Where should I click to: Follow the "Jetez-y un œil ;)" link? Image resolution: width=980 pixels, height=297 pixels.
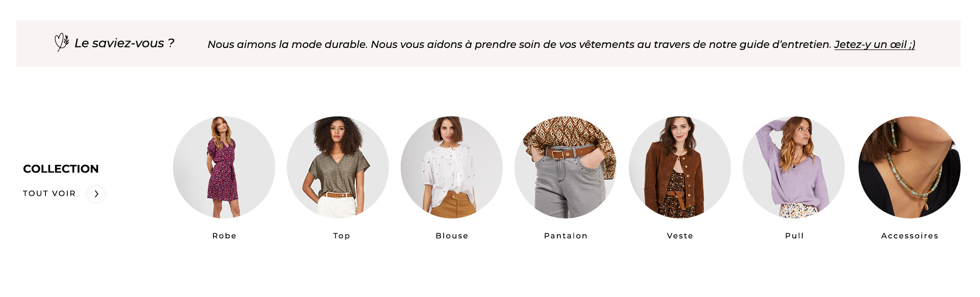point(875,44)
